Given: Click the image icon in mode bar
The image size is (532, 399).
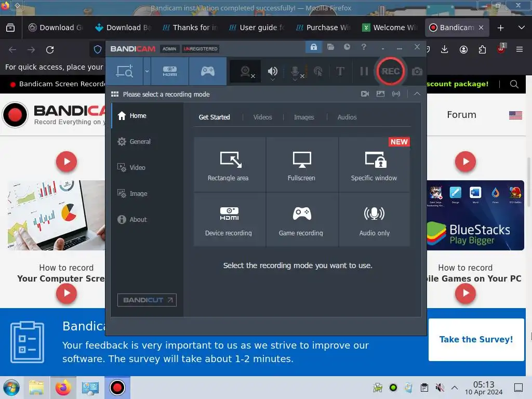Looking at the screenshot, I should 380,94.
